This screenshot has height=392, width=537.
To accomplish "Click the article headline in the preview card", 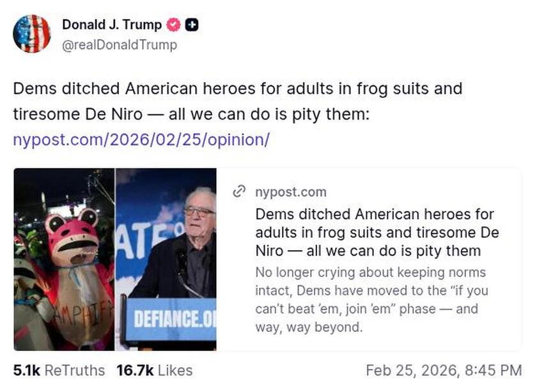I will coord(377,232).
